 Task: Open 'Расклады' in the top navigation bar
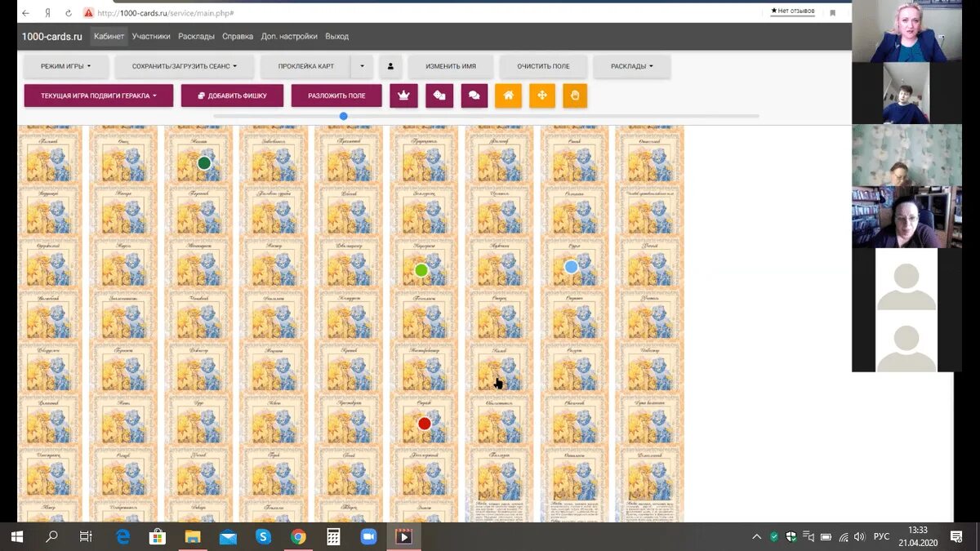click(197, 36)
